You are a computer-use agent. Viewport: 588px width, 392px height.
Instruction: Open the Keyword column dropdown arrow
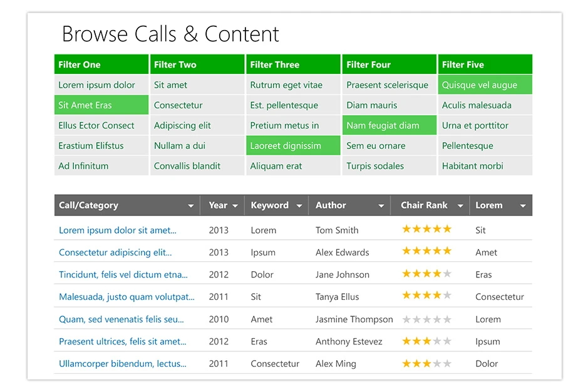pyautogui.click(x=299, y=206)
